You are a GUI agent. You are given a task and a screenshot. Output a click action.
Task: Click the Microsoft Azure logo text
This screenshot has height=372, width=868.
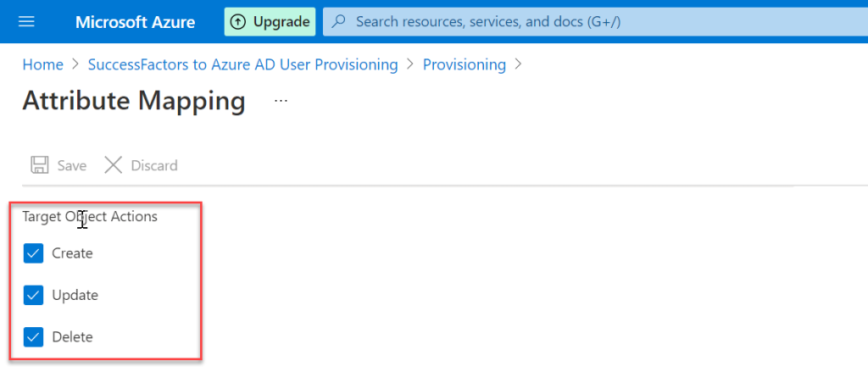pos(135,22)
